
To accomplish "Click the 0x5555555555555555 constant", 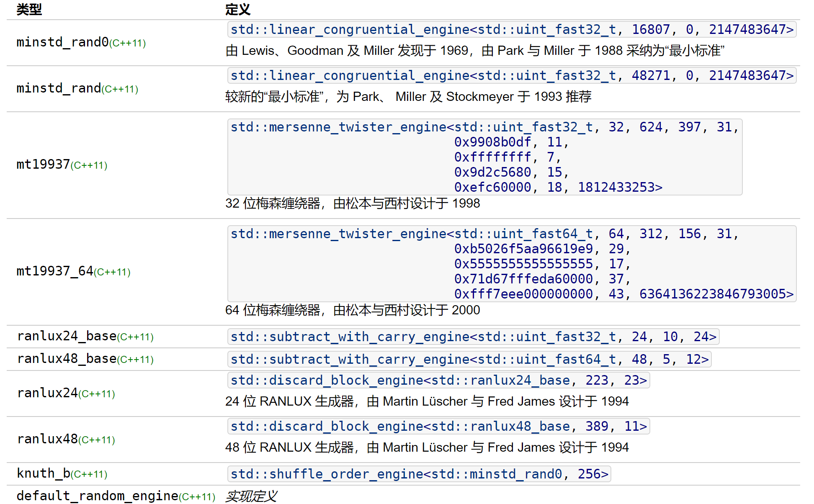I will 523,264.
